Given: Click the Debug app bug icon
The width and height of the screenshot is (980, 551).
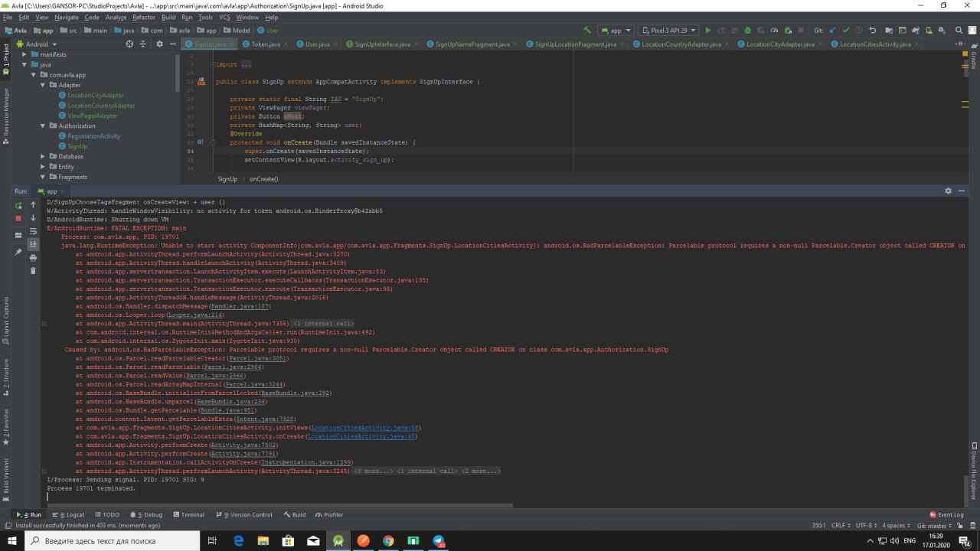Looking at the screenshot, I should 747,31.
